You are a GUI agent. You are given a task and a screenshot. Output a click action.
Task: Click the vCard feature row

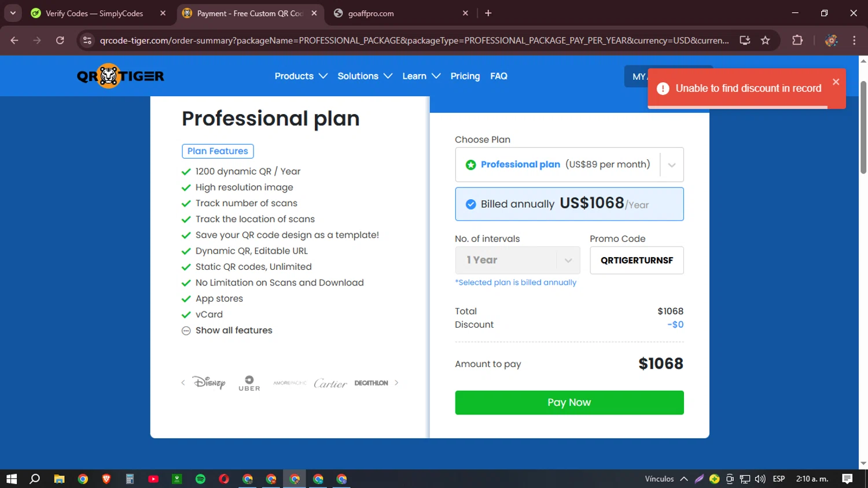coord(209,314)
